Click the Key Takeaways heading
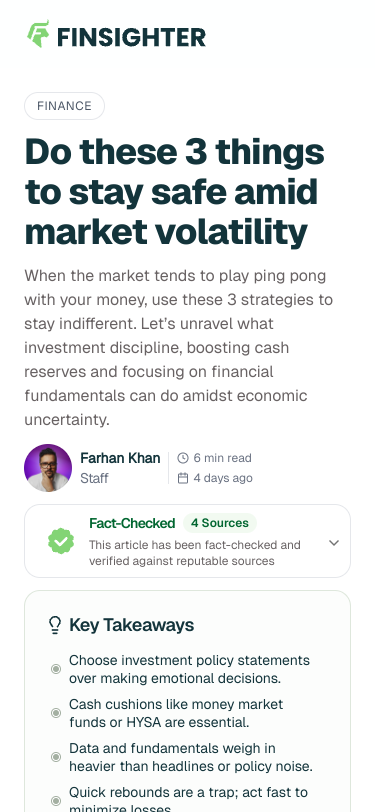Image resolution: width=375 pixels, height=812 pixels. (x=132, y=625)
